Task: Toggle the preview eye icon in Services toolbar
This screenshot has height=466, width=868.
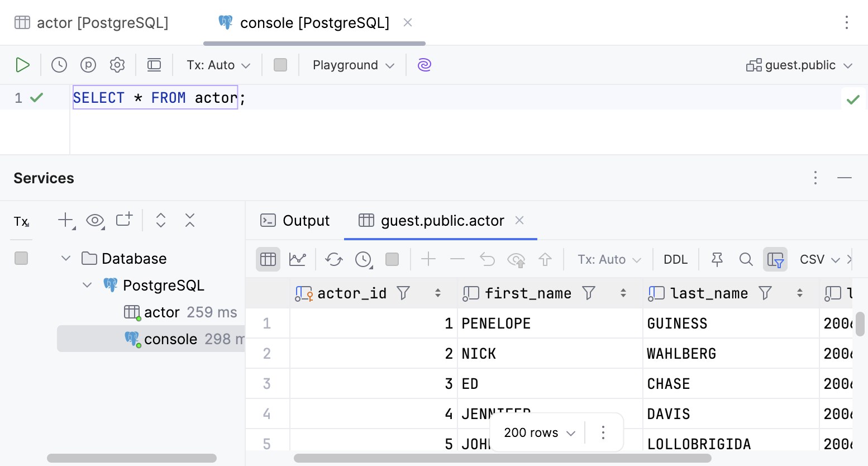Action: pyautogui.click(x=96, y=220)
